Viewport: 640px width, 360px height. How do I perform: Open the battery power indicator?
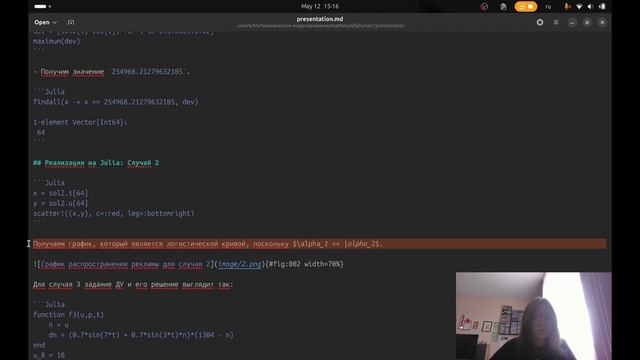click(602, 7)
